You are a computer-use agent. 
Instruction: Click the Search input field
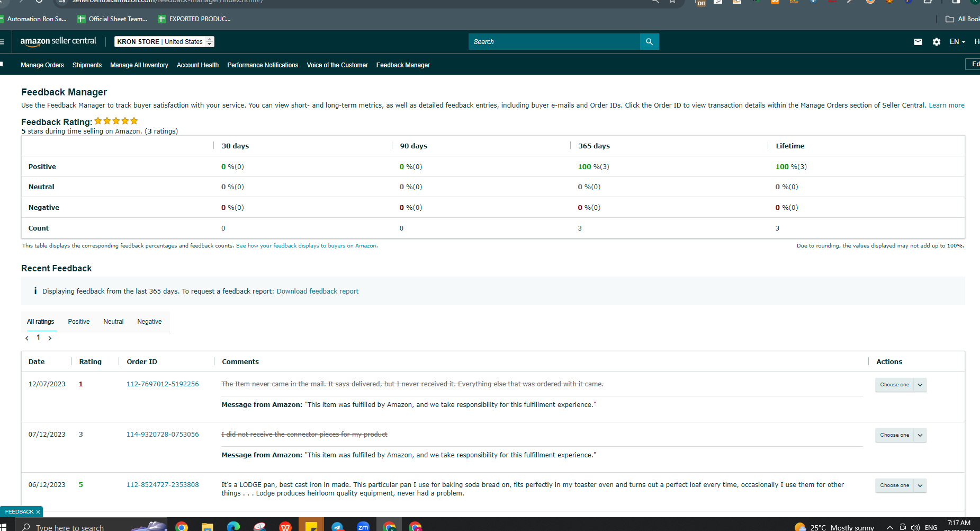[x=554, y=41]
